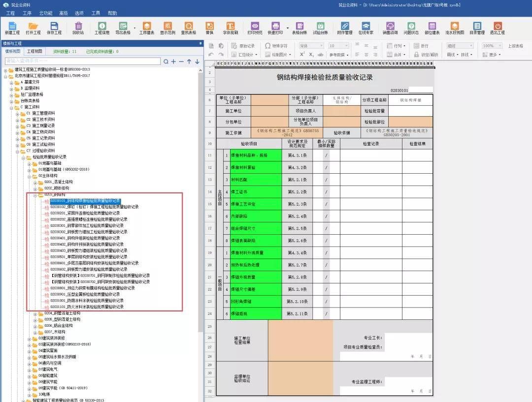Open the 行列 dropdown
This screenshot has height=402, width=532.
pyautogui.click(x=396, y=46)
